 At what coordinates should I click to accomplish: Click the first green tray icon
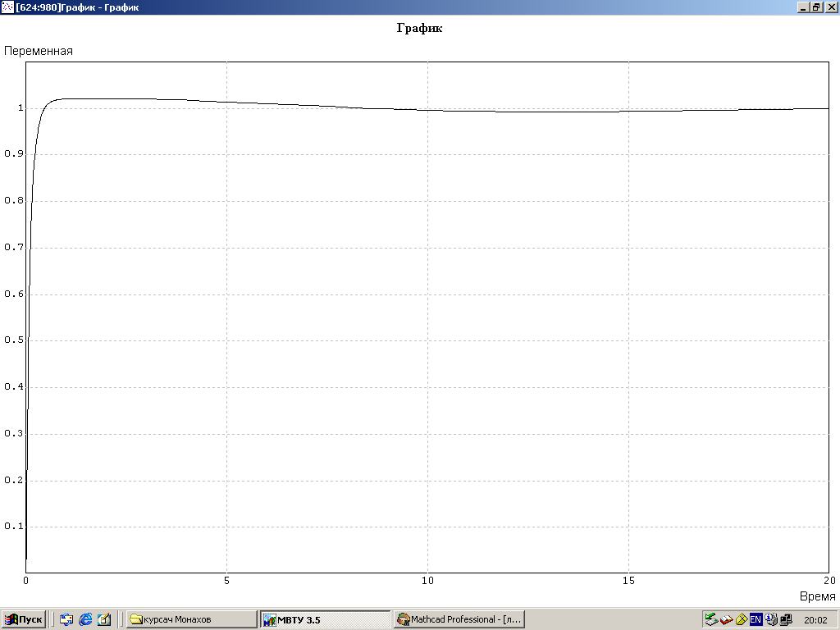point(711,620)
